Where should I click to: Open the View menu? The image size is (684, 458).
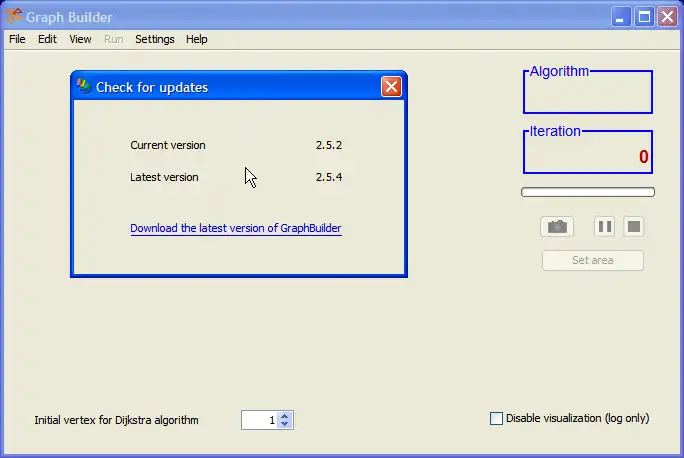click(80, 39)
